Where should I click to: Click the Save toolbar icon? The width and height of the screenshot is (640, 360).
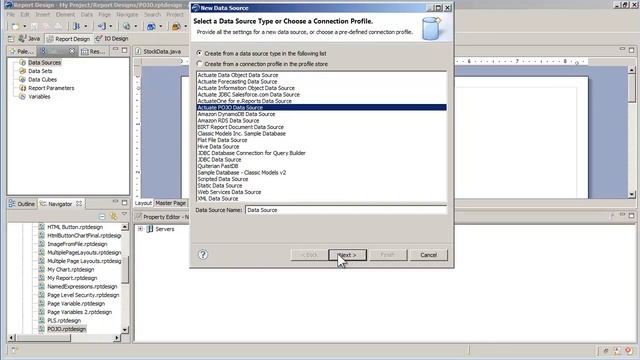tap(35, 26)
